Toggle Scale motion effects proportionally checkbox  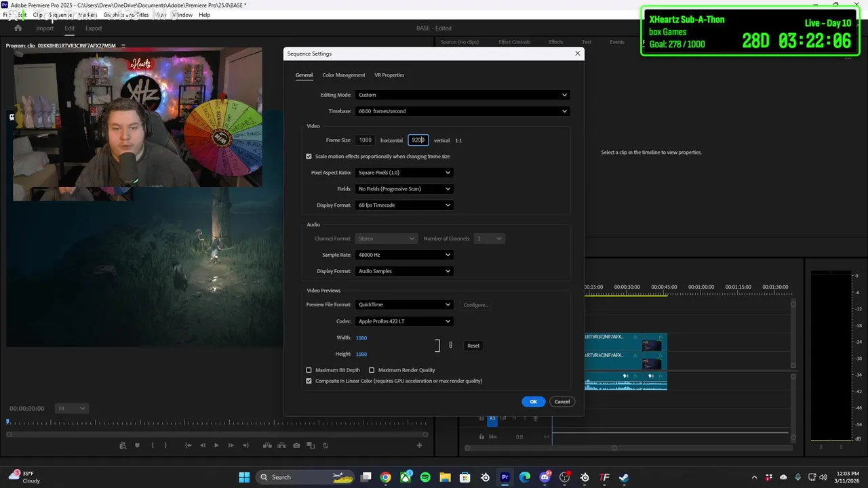pyautogui.click(x=309, y=157)
